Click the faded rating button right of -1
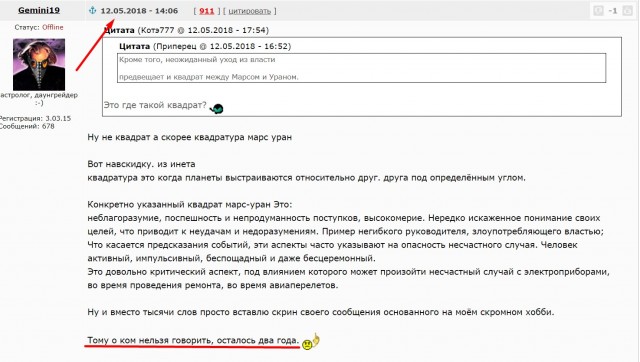 click(x=627, y=11)
